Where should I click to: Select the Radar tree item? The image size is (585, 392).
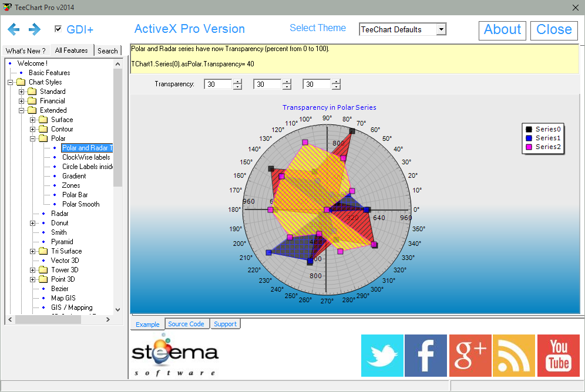(x=60, y=214)
